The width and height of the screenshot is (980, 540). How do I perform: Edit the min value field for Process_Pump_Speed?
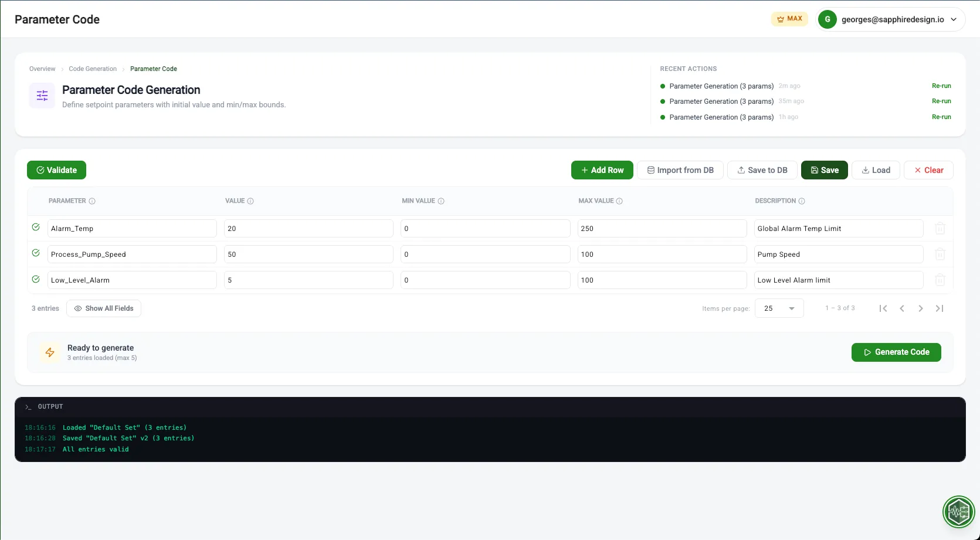click(486, 254)
